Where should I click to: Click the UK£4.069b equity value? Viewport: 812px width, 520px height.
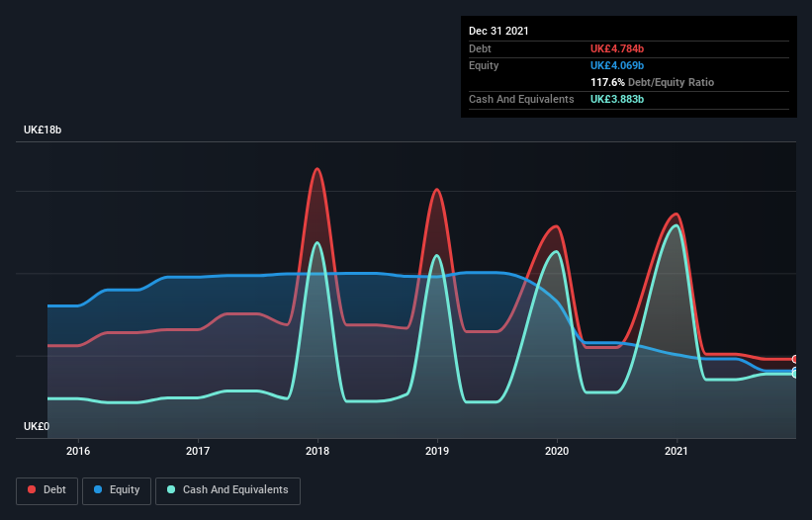click(617, 65)
